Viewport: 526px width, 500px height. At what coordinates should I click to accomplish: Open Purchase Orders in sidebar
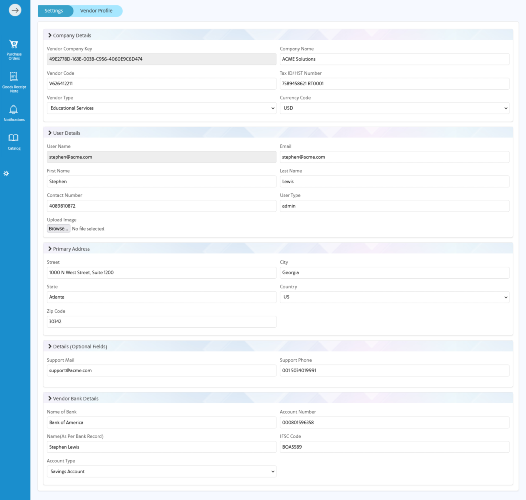(14, 50)
